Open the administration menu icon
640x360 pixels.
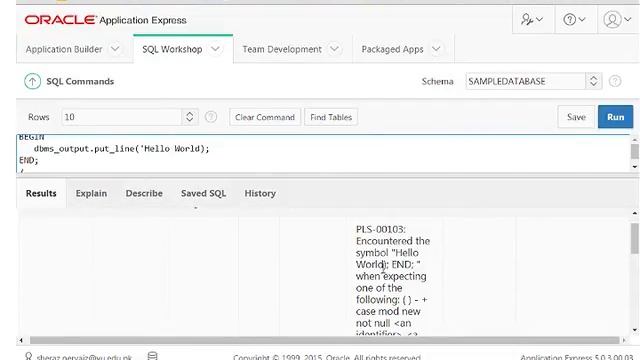[532, 19]
